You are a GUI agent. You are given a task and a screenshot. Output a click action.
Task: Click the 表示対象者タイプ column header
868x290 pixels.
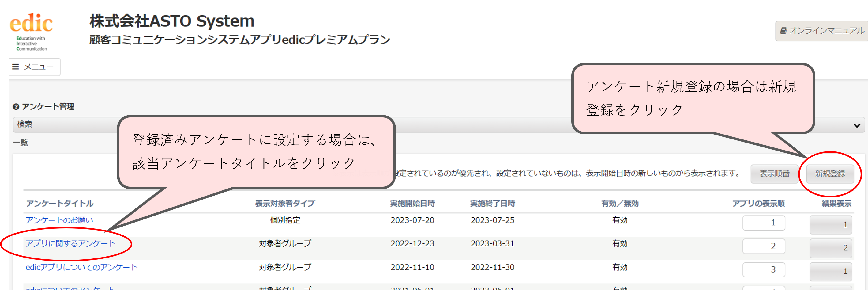click(x=285, y=203)
